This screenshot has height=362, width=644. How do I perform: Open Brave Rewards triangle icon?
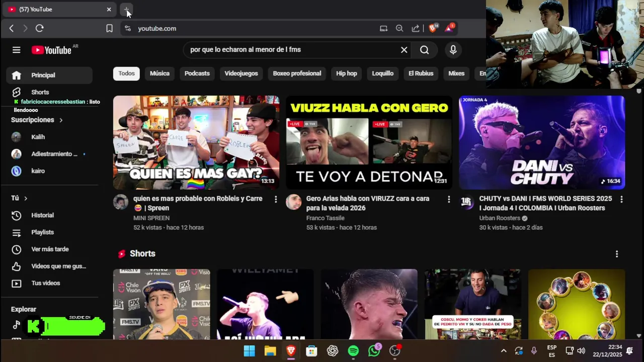(x=449, y=28)
